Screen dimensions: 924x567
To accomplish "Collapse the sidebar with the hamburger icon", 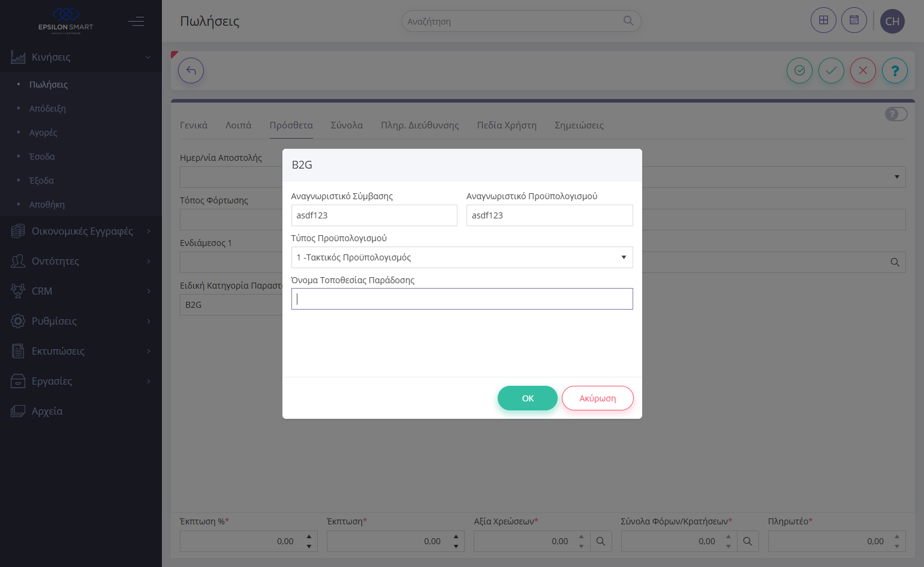I will tap(136, 22).
